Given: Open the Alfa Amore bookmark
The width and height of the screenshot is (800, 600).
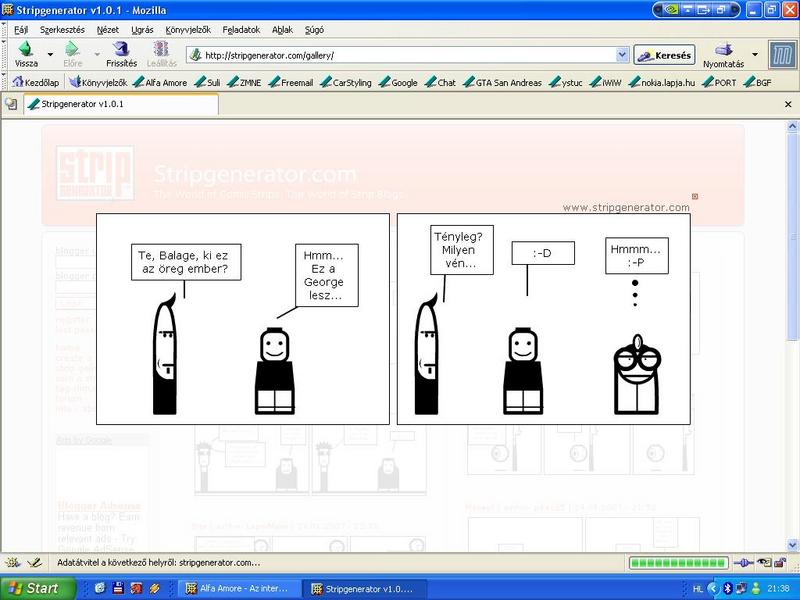Looking at the screenshot, I should (x=160, y=82).
